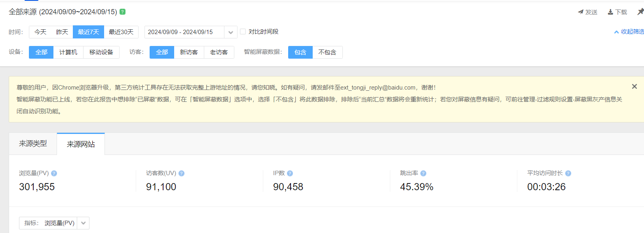Select the 来源网站 tab
The image size is (644, 233).
point(81,144)
